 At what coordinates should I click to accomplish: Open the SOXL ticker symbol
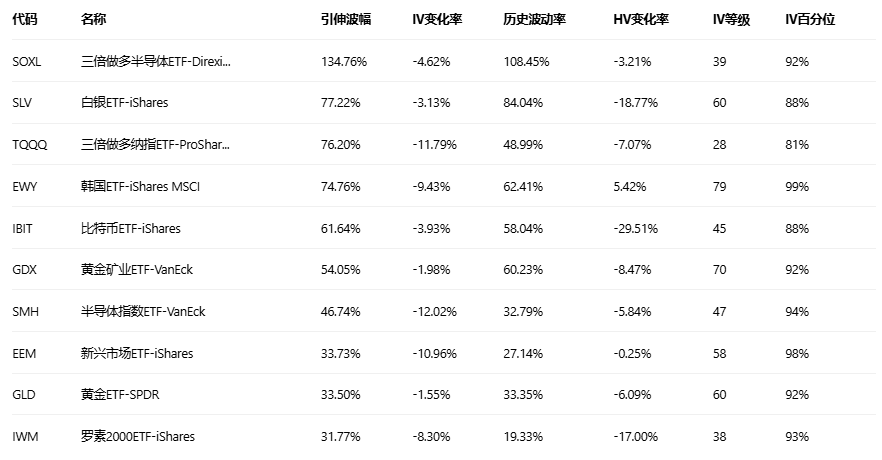28,61
